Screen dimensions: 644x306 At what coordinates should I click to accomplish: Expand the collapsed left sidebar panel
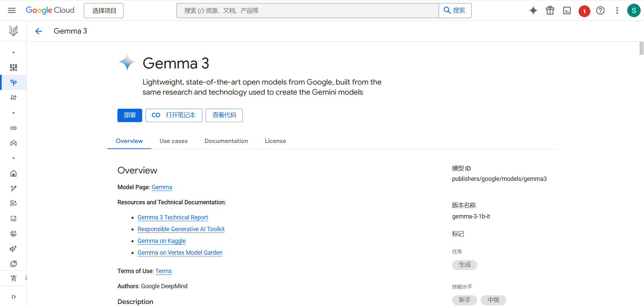(13, 297)
